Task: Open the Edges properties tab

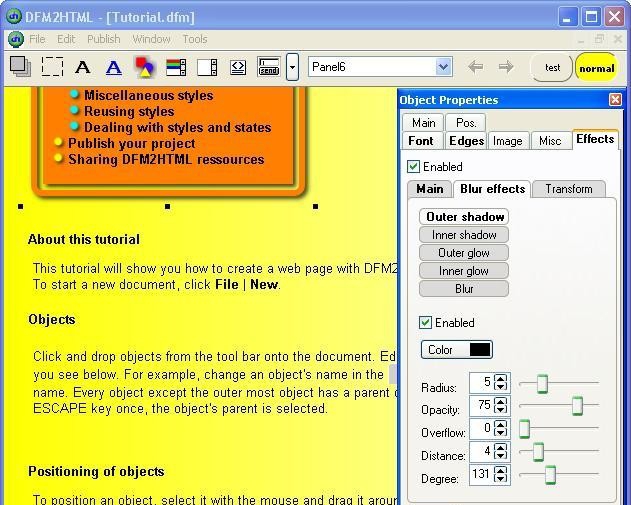Action: [466, 141]
